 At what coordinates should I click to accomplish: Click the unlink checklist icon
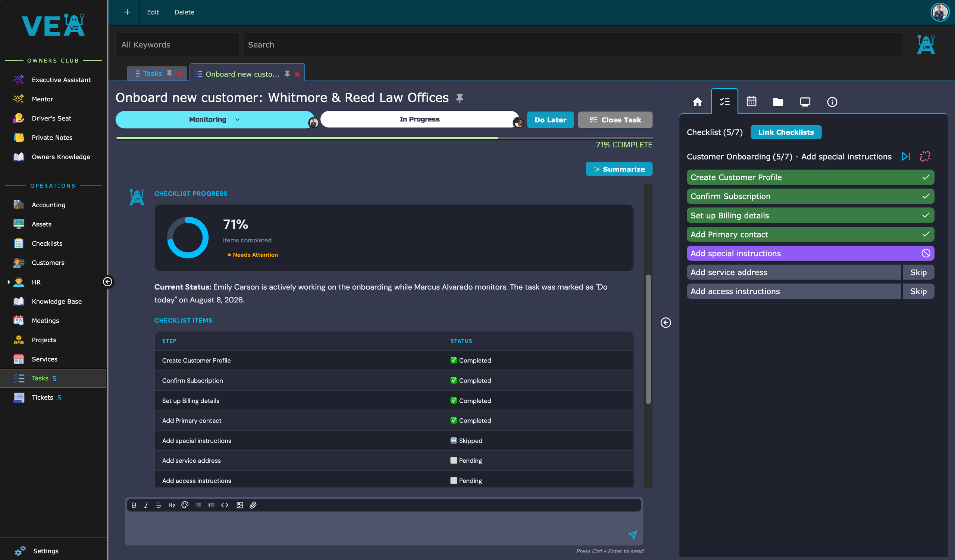pos(925,156)
